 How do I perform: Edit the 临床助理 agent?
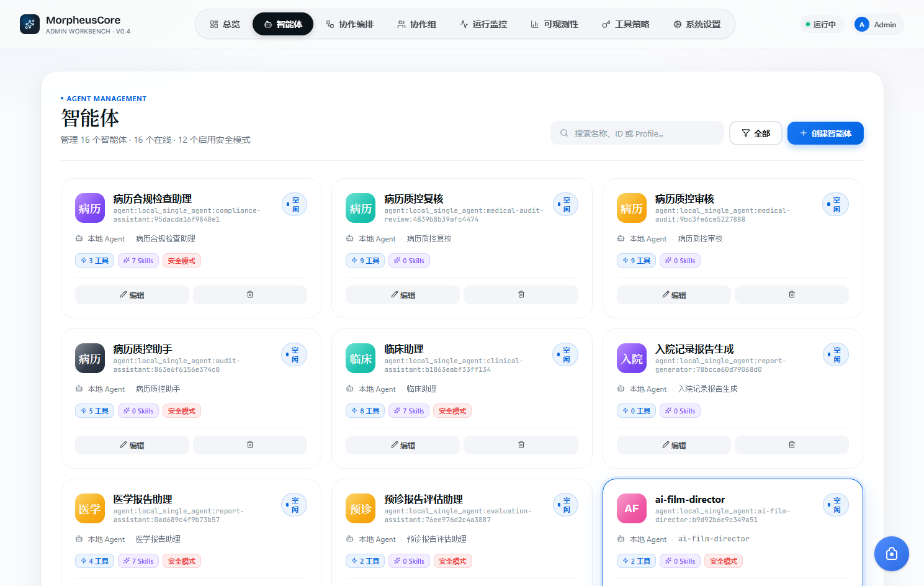[403, 445]
